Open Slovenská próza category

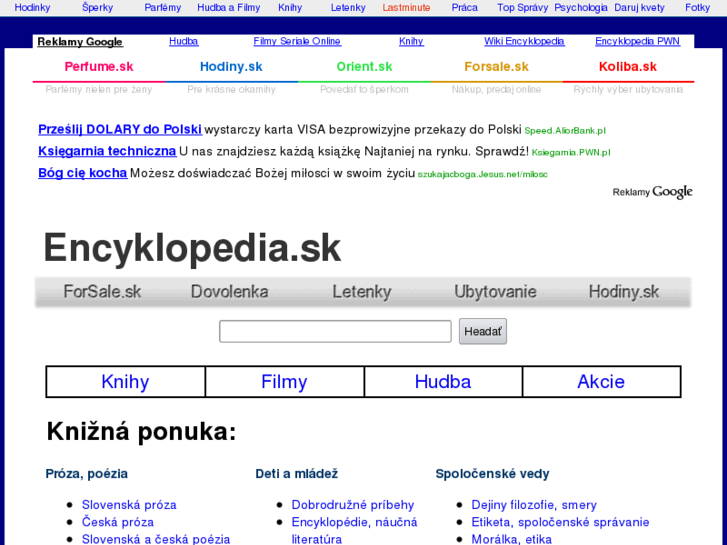click(x=129, y=505)
